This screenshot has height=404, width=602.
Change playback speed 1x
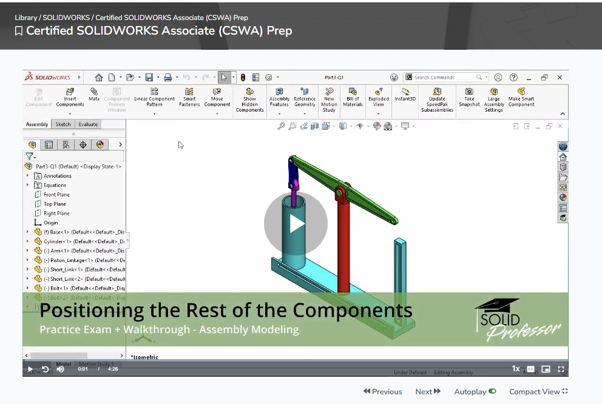point(516,369)
